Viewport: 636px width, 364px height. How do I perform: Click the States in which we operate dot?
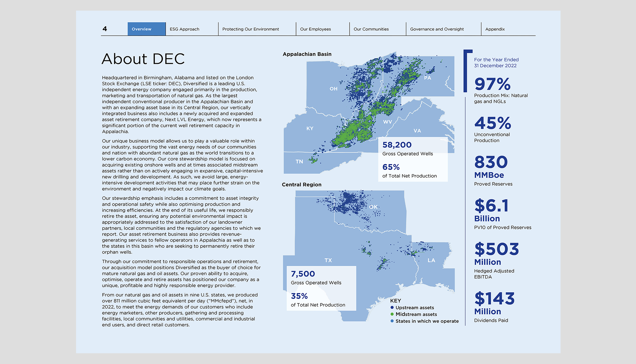click(x=392, y=321)
